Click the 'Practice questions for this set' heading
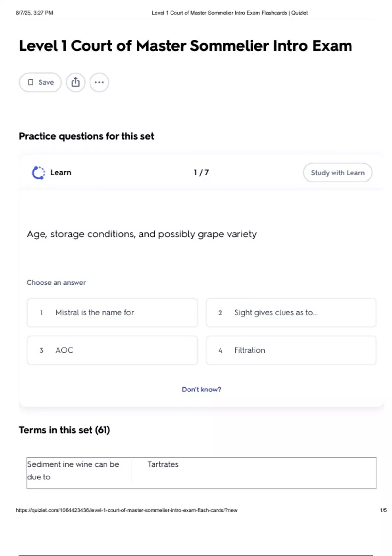This screenshot has height=556, width=392. 86,136
